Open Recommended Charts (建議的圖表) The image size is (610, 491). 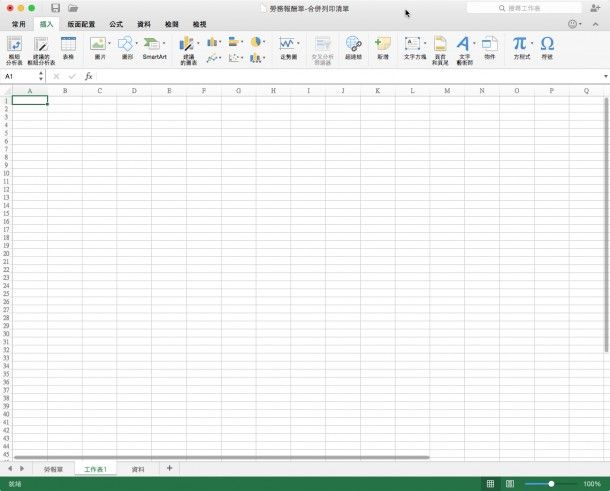187,50
